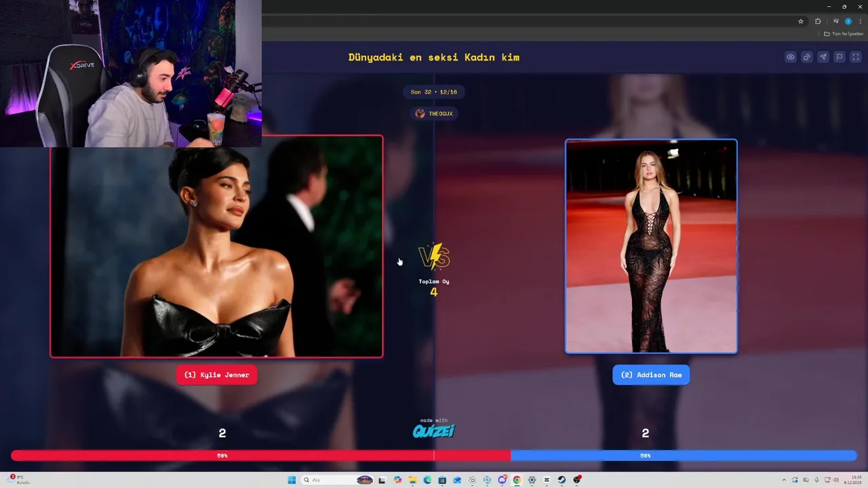The width and height of the screenshot is (868, 488).
Task: Click the fullscreen icon in quiz header
Action: coord(856,57)
